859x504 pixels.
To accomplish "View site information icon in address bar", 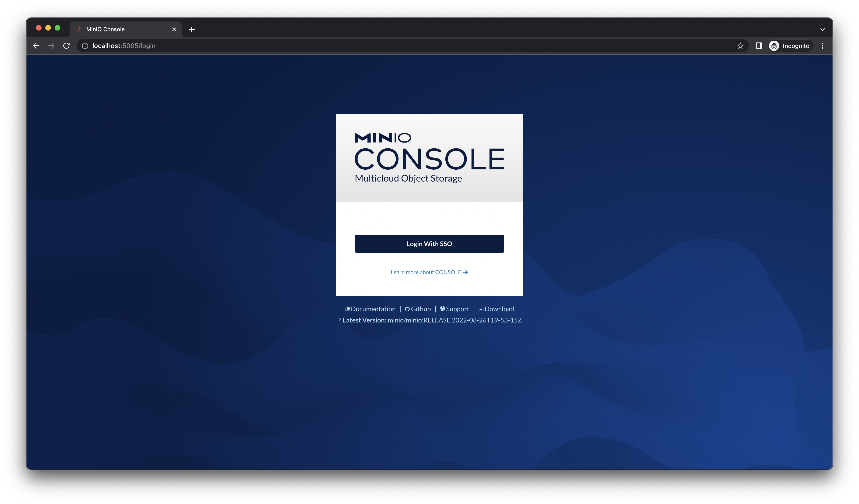I will coord(85,46).
